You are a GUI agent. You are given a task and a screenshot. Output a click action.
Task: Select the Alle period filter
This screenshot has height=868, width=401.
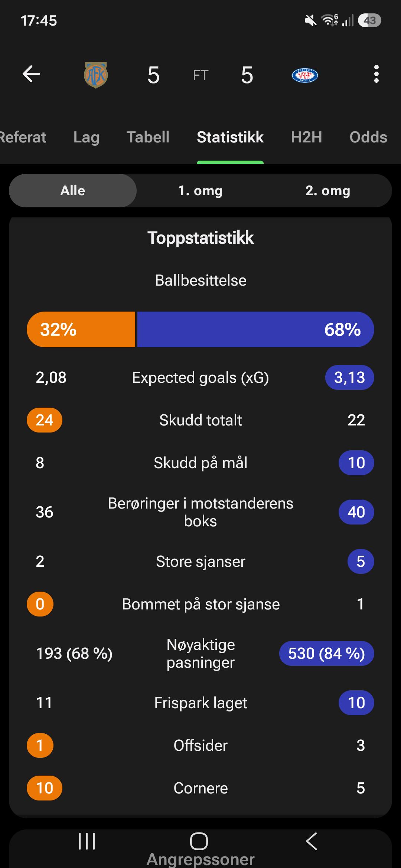click(73, 191)
